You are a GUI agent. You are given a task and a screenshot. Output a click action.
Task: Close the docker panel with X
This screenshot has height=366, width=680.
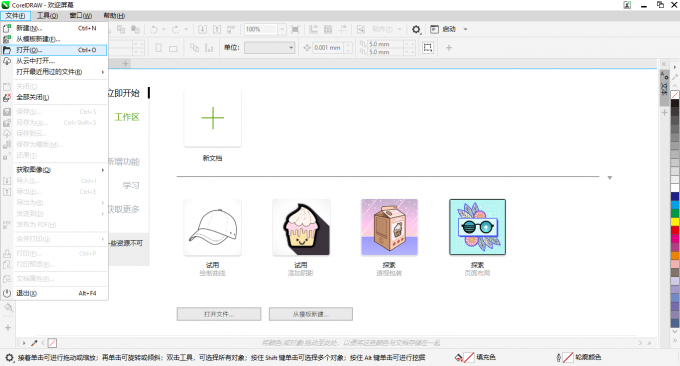[x=664, y=64]
